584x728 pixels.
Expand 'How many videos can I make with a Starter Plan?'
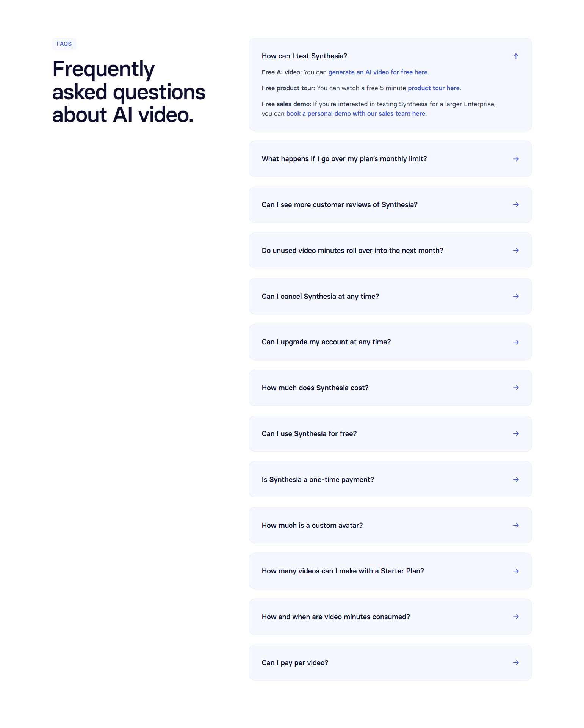pyautogui.click(x=390, y=571)
